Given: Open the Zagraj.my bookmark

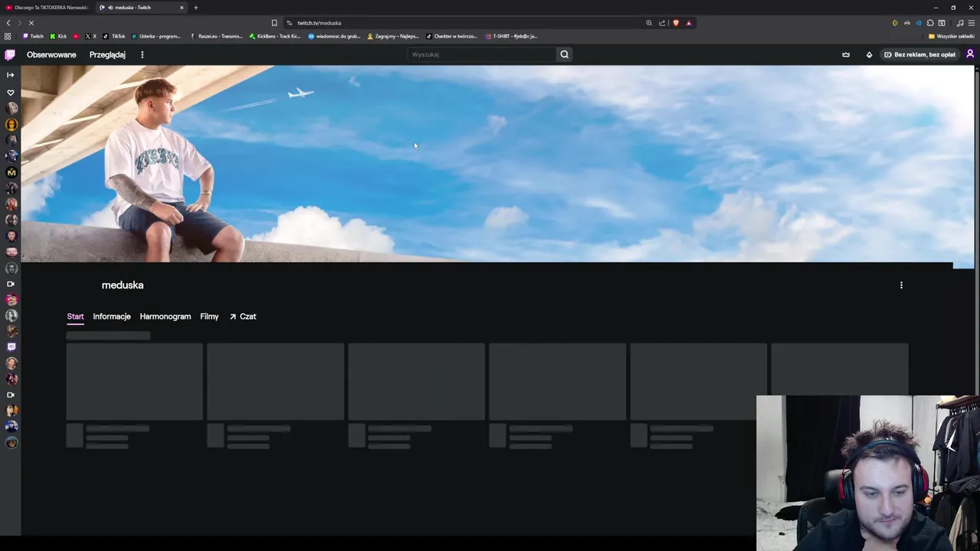Looking at the screenshot, I should point(393,36).
